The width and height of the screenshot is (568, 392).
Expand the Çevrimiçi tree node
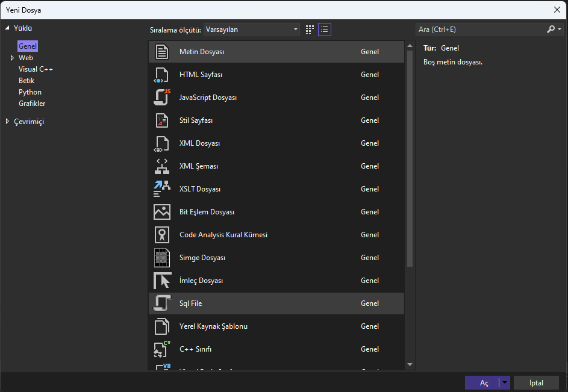(7, 122)
